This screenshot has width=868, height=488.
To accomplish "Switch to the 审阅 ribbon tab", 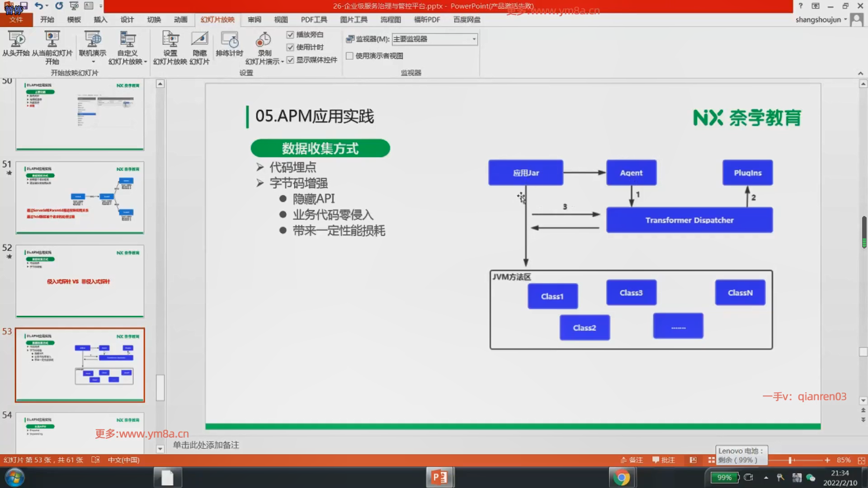I will 254,19.
